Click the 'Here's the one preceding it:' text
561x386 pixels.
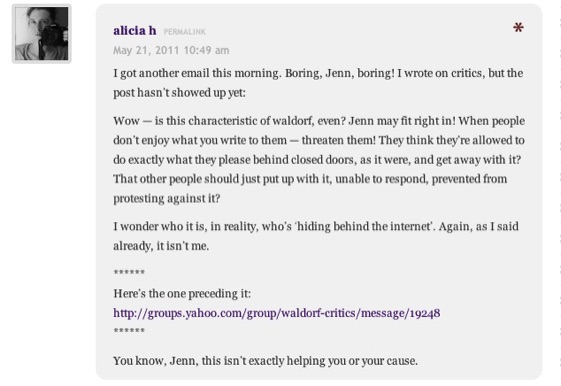pyautogui.click(x=182, y=294)
